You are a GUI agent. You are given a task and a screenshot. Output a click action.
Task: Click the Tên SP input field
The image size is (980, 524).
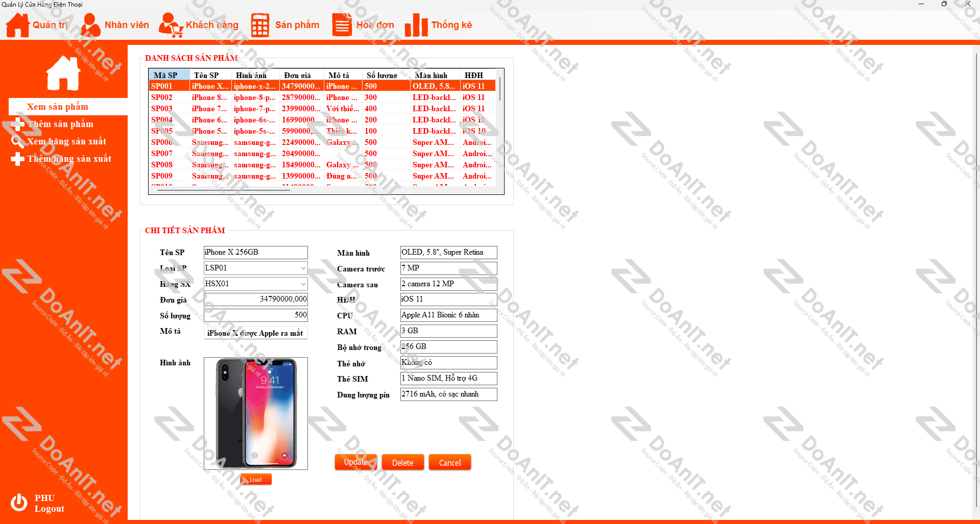pos(256,252)
